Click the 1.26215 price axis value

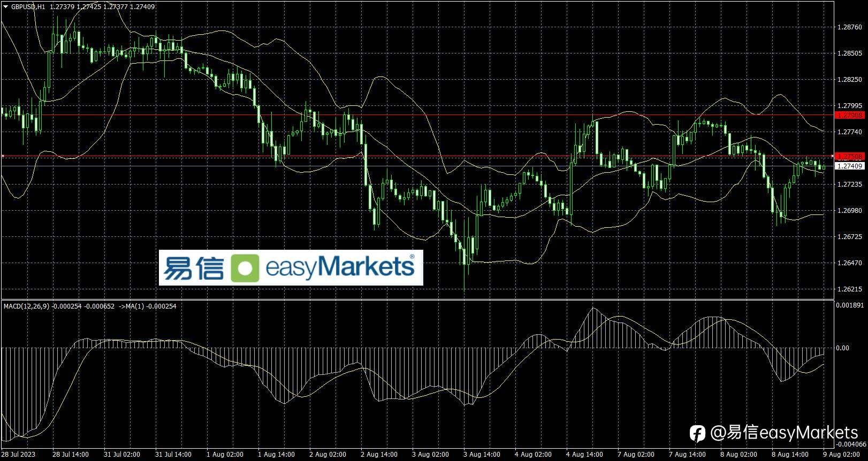point(850,289)
